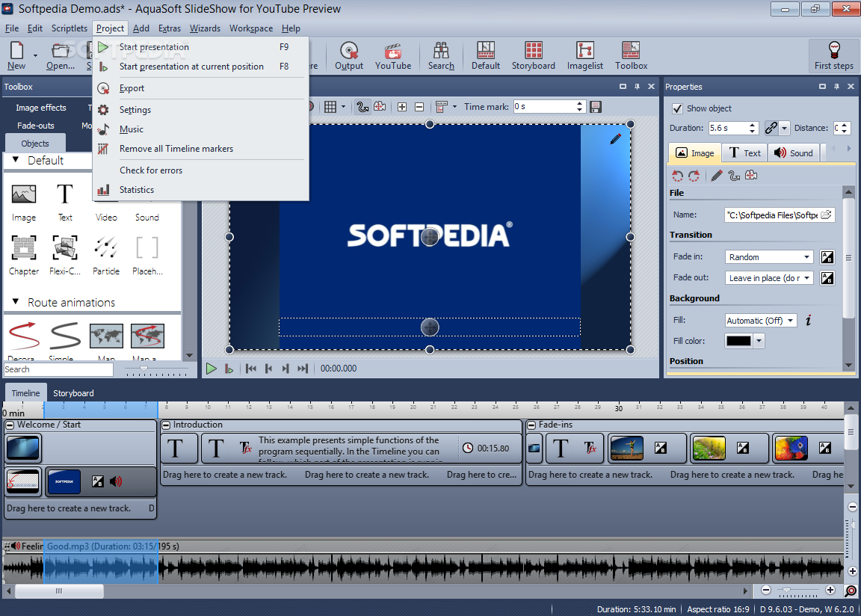Click the zoom in plus icon above preview
861x616 pixels.
click(x=402, y=106)
